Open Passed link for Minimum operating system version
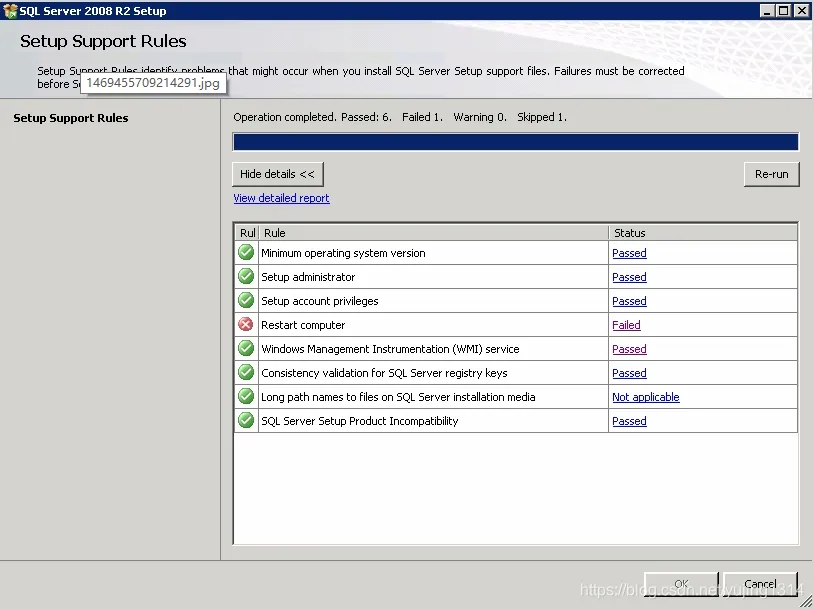The width and height of the screenshot is (814, 609). pos(629,253)
